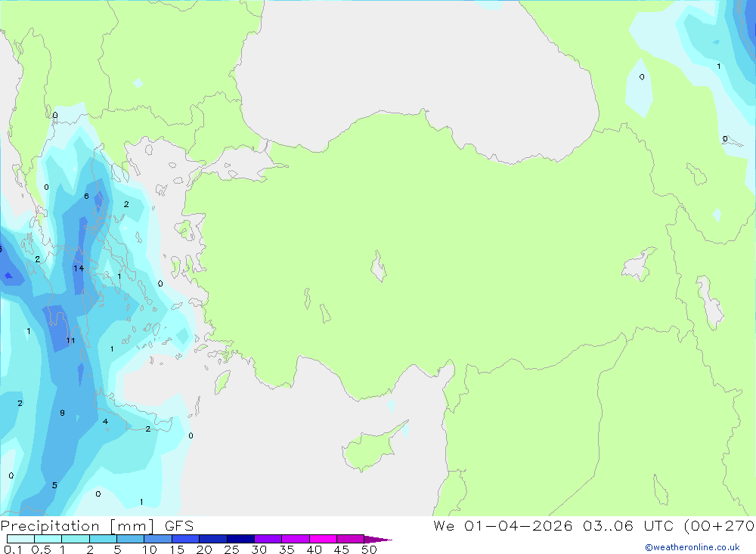Choose the 30–35 mm violet legend swatch
The image size is (756, 554).
[268, 539]
